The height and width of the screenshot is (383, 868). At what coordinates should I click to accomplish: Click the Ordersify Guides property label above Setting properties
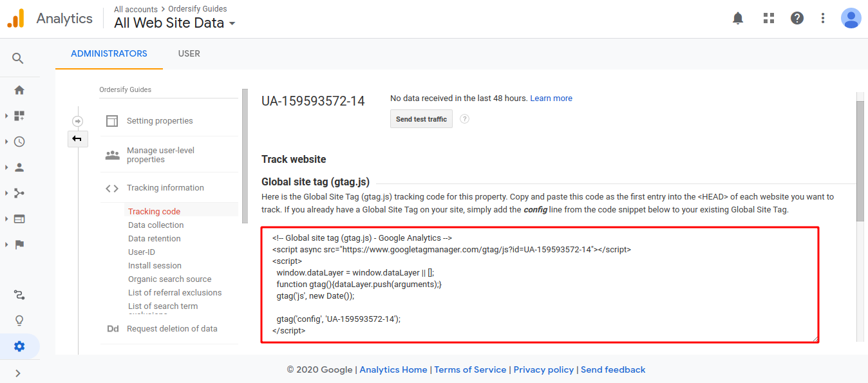pos(126,89)
